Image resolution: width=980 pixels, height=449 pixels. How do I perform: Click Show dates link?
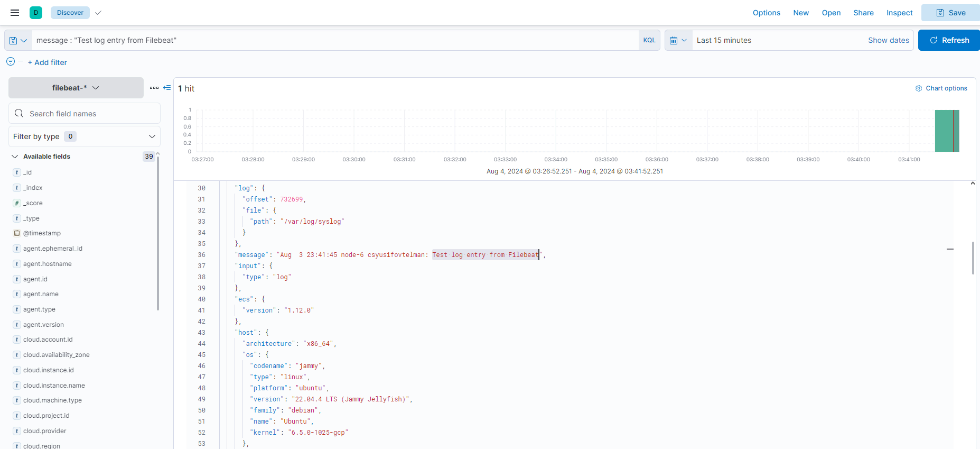(888, 40)
